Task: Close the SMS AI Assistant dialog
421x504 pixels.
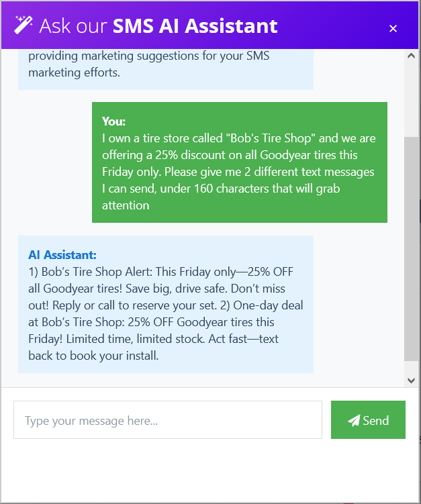Action: tap(393, 28)
